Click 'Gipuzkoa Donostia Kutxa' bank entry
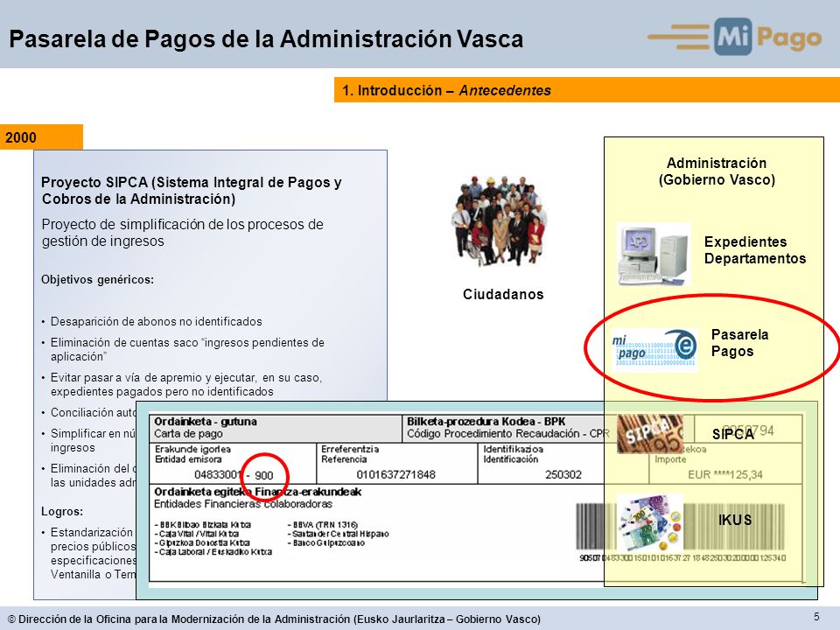This screenshot has width=840, height=630. 202,543
